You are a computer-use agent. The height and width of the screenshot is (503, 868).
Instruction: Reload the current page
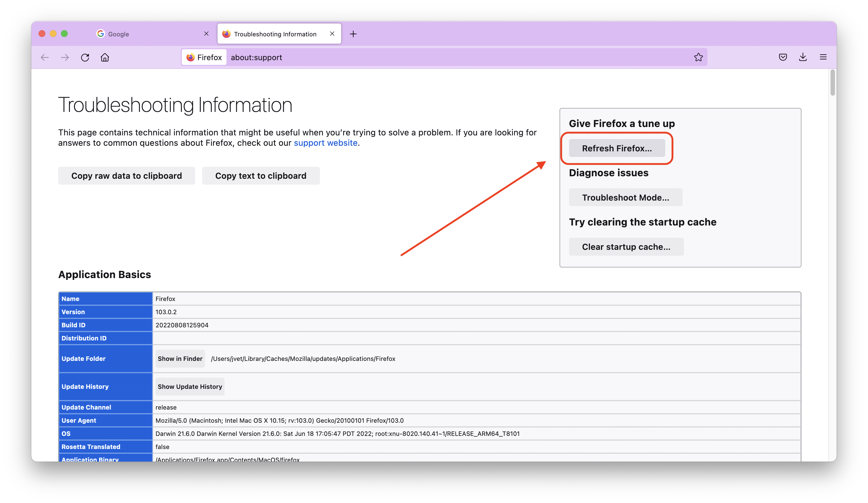(x=85, y=57)
